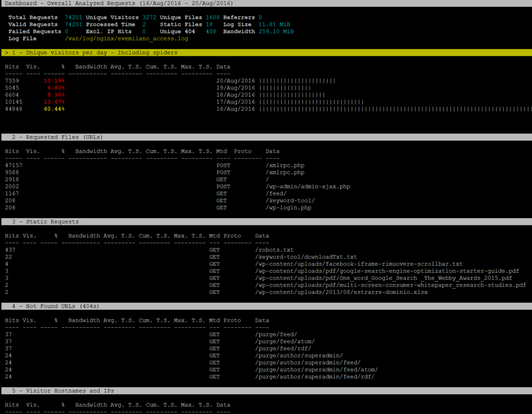Select the google-search-engine-optimization-starter-guide.pdf path
Viewport: 532px width, 414px height.
pyautogui.click(x=387, y=271)
